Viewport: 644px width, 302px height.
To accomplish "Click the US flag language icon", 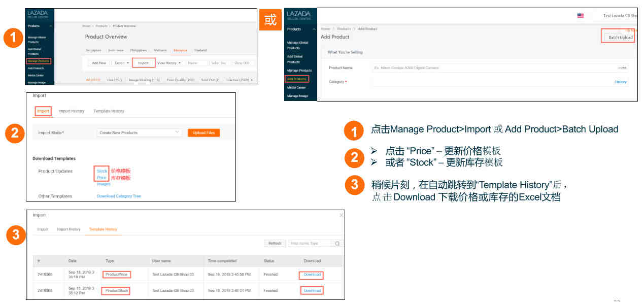I will pos(580,16).
